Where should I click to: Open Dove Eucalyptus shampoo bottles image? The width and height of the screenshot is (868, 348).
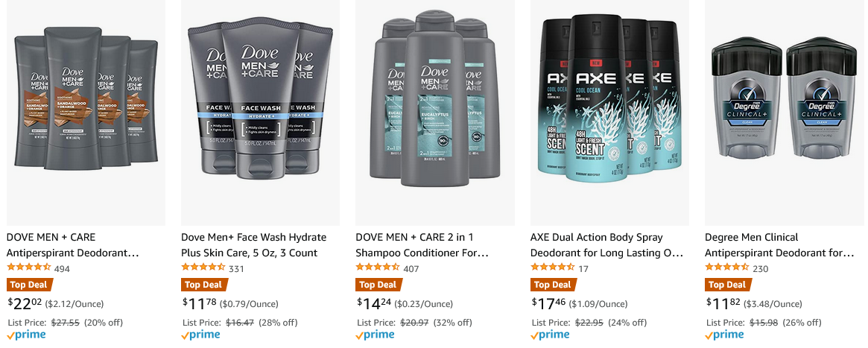point(435,113)
